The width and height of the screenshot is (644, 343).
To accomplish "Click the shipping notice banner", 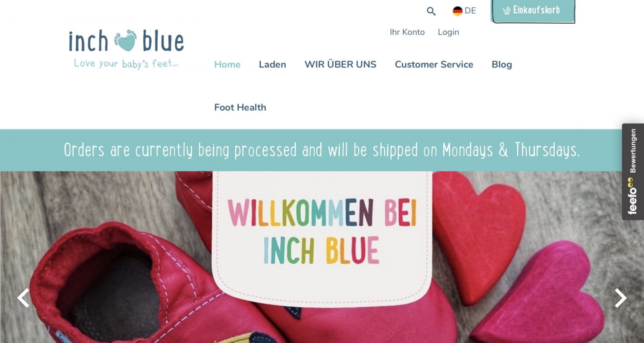I will click(x=322, y=150).
